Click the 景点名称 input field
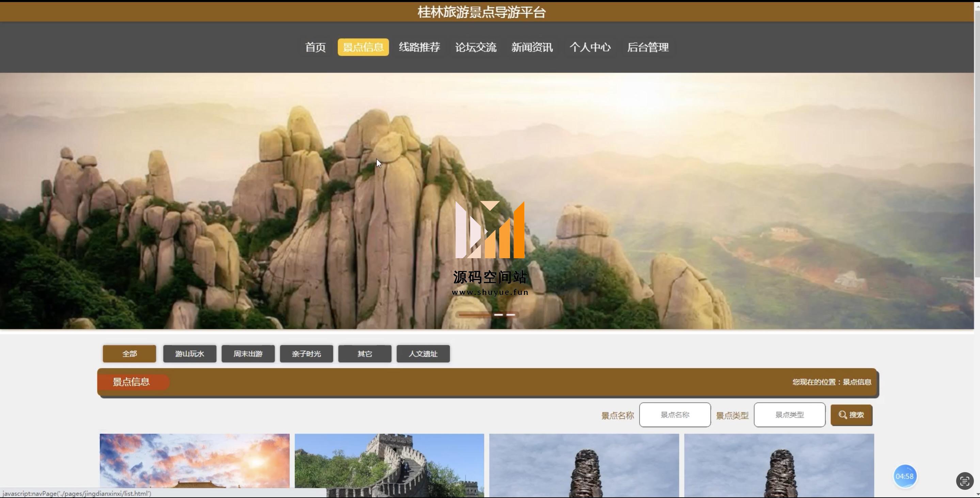This screenshot has width=980, height=498. pyautogui.click(x=675, y=415)
